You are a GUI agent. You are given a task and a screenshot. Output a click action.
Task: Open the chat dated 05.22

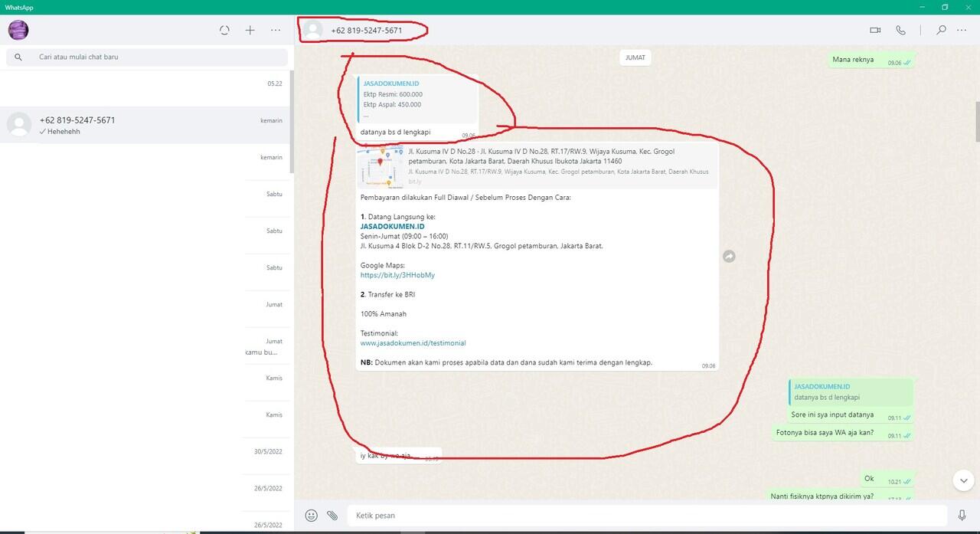[145, 88]
